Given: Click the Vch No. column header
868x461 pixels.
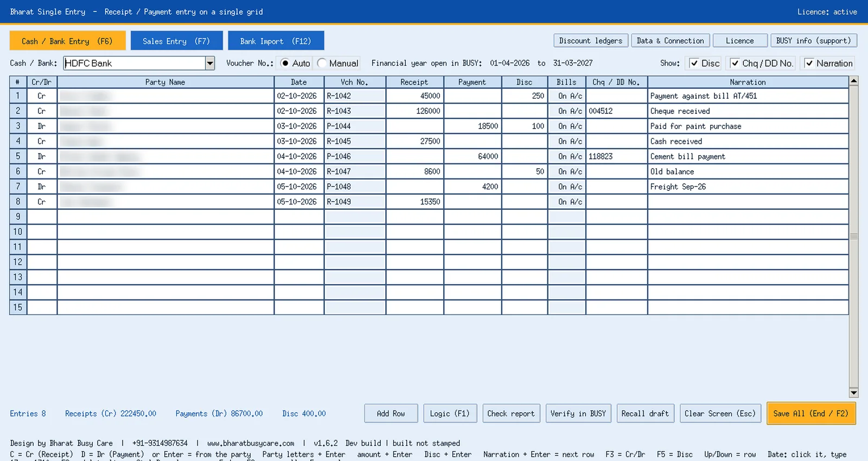Looking at the screenshot, I should tap(355, 82).
